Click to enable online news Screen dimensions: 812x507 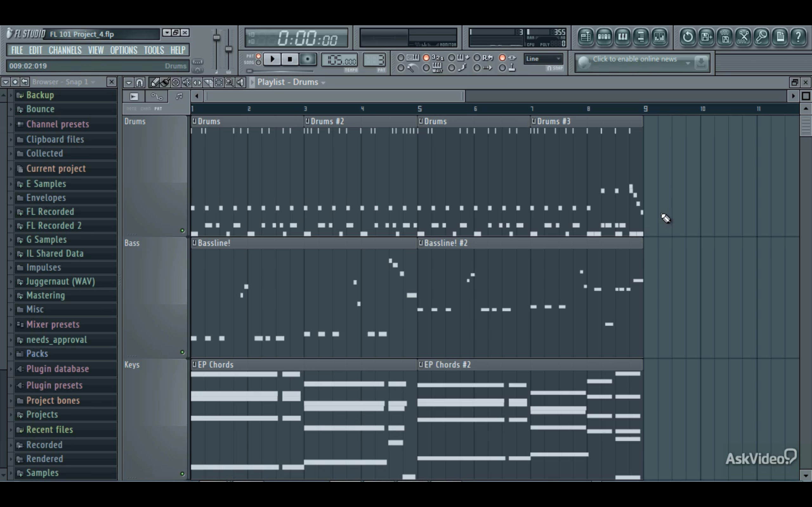coord(636,59)
